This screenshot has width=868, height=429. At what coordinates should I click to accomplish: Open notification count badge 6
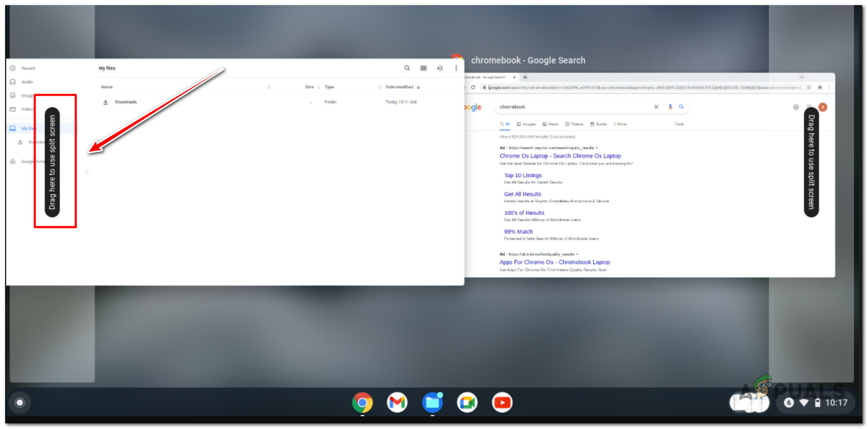(789, 403)
